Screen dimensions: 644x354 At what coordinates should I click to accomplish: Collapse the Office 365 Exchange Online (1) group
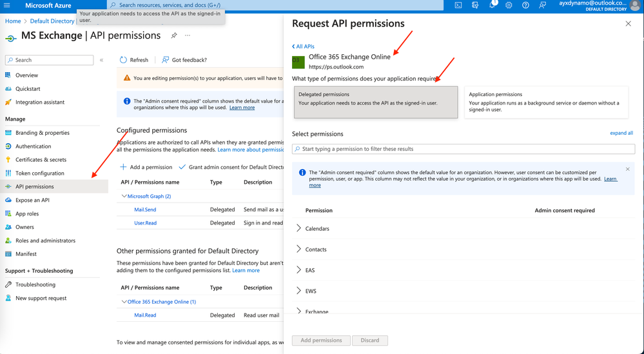click(124, 302)
